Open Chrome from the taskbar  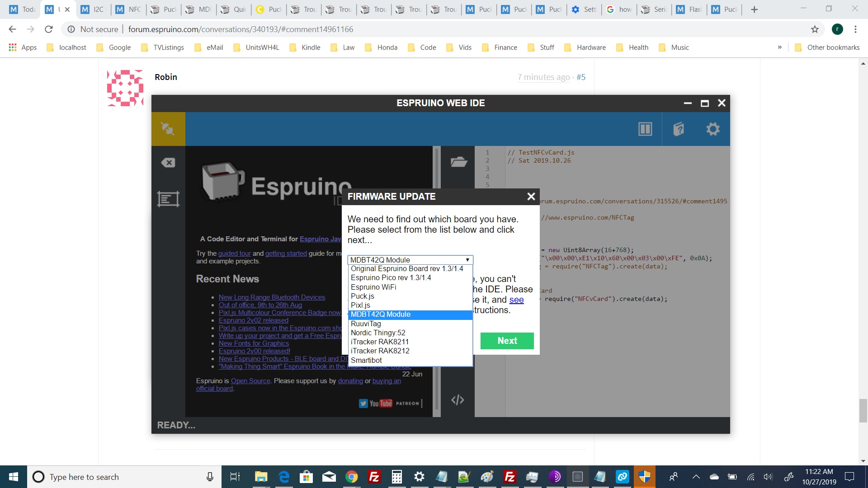click(x=351, y=477)
